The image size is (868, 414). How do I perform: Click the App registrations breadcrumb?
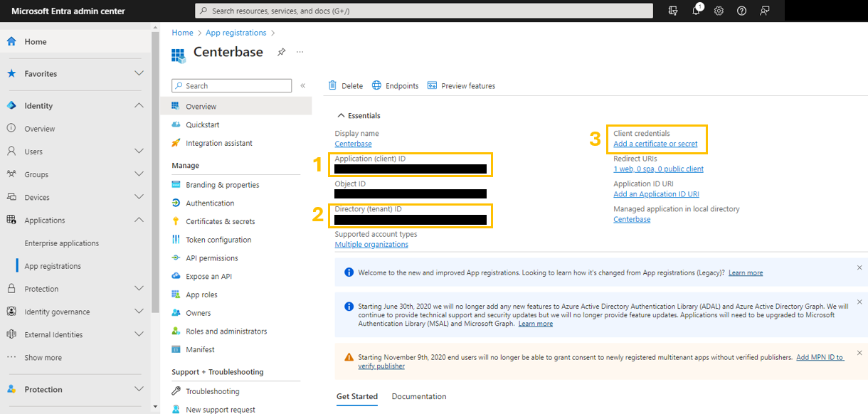pyautogui.click(x=236, y=33)
